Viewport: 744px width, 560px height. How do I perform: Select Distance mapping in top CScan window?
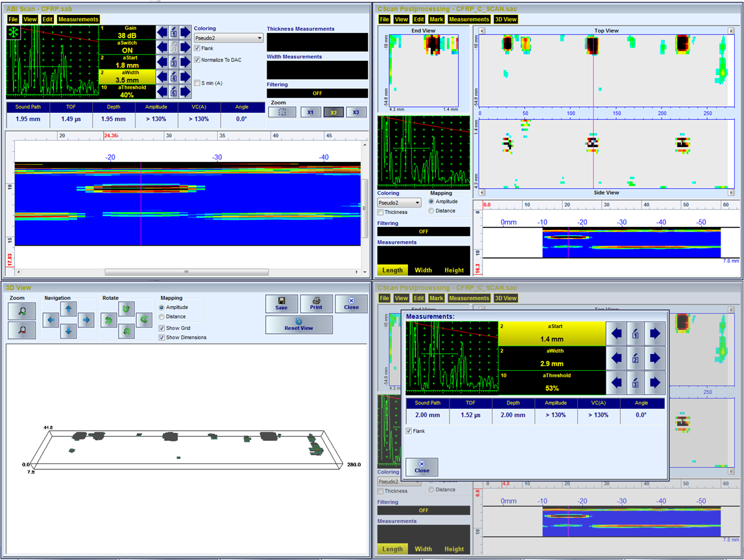pyautogui.click(x=431, y=211)
